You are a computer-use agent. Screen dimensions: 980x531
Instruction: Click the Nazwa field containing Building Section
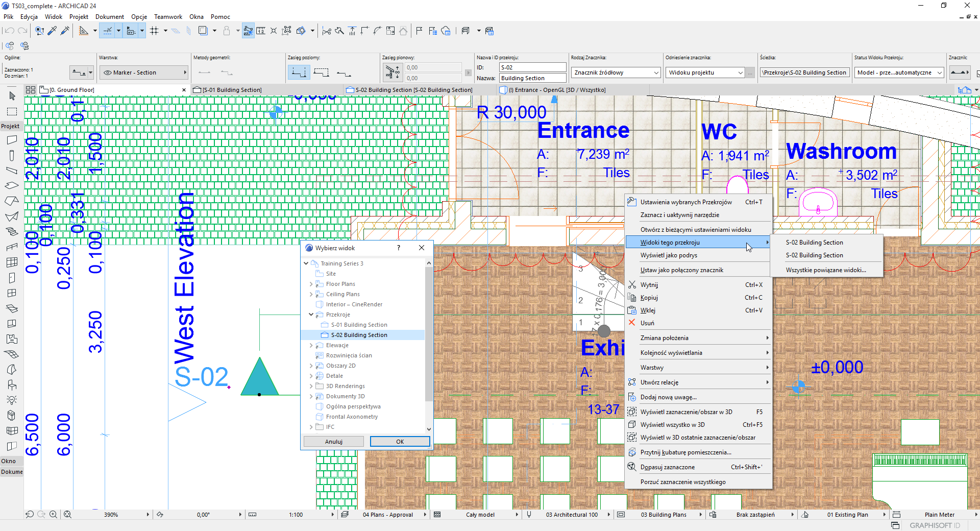click(x=532, y=78)
